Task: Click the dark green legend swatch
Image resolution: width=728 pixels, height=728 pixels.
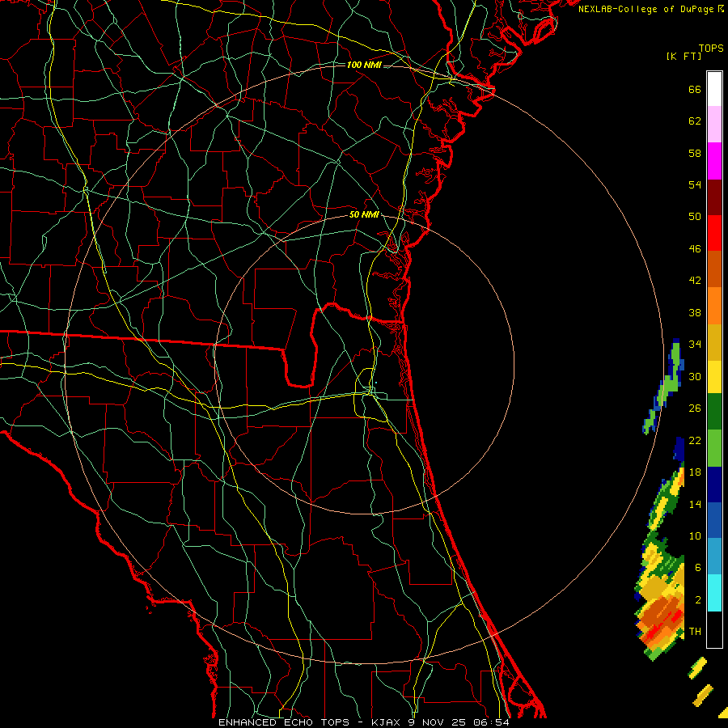Action: [714, 412]
